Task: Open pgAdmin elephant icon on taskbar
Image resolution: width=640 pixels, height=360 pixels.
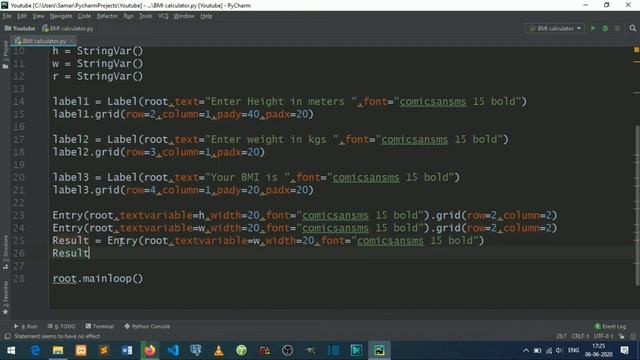Action: click(196, 350)
